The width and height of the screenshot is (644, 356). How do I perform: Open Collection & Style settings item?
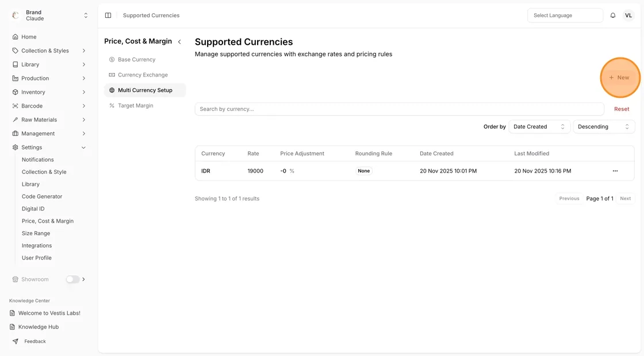[44, 171]
